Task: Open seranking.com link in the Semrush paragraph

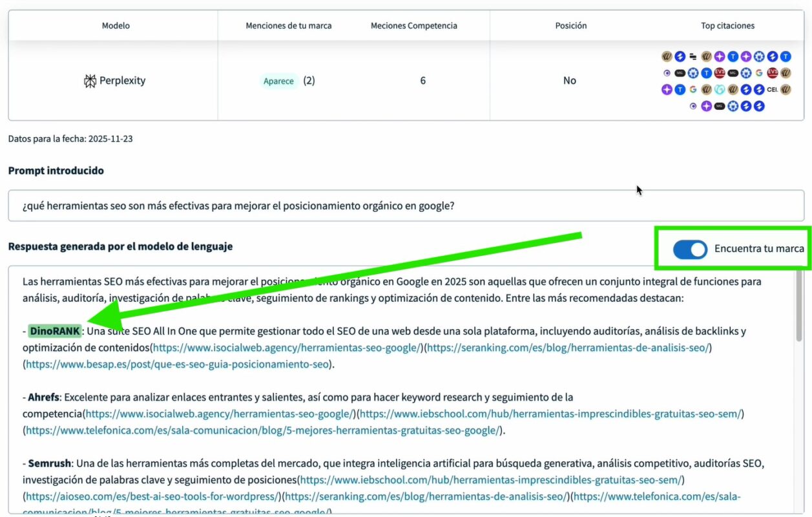Action: pyautogui.click(x=426, y=496)
